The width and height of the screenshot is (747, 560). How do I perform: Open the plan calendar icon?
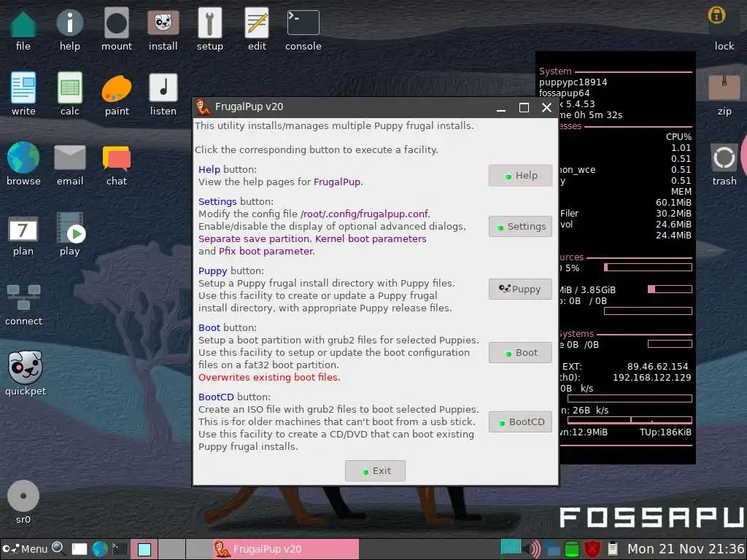[x=23, y=230]
